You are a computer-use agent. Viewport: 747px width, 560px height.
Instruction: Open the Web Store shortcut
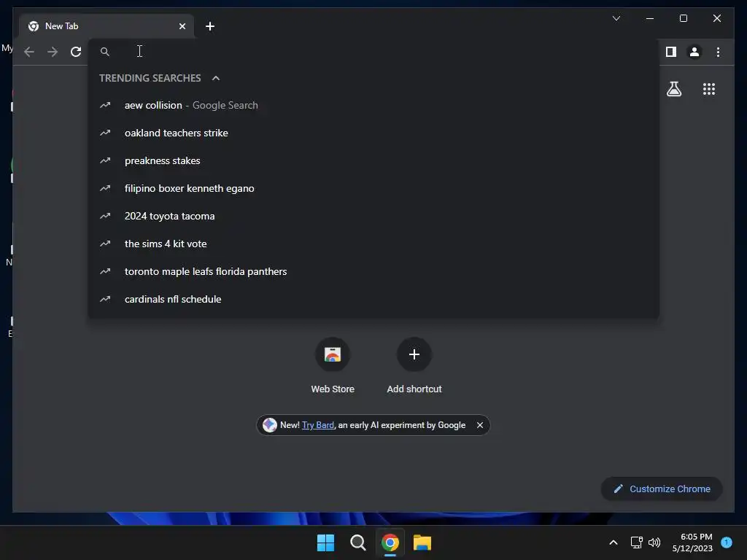tap(333, 366)
